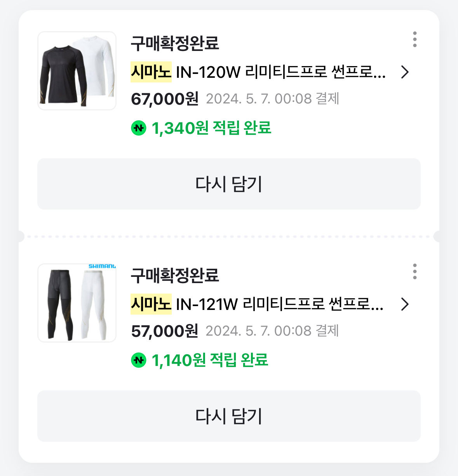Click the Naver Pay icon beside 1,340원
458x476 pixels.
139,128
